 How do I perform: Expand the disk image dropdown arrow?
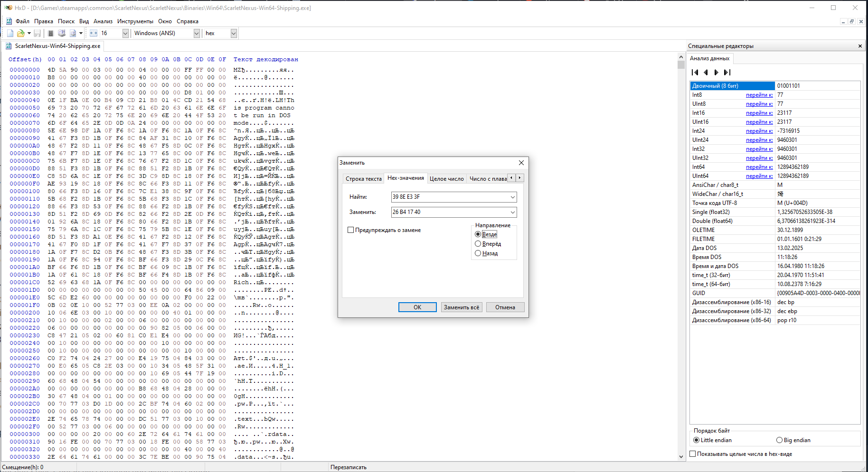point(81,33)
